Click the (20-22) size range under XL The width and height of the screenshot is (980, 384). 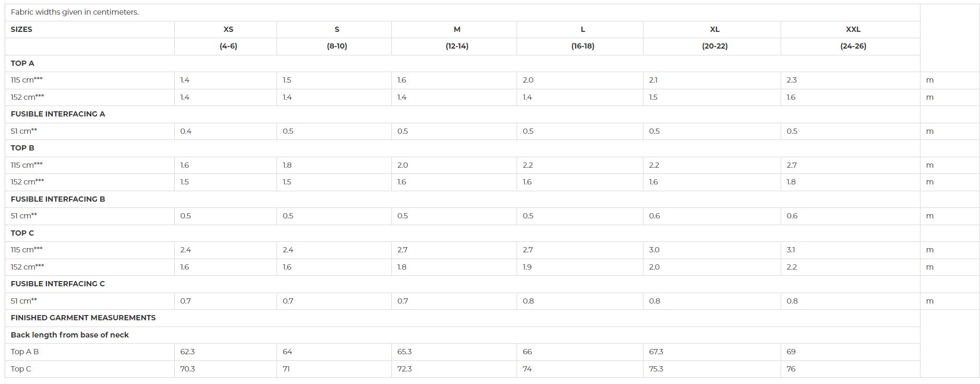[x=714, y=46]
